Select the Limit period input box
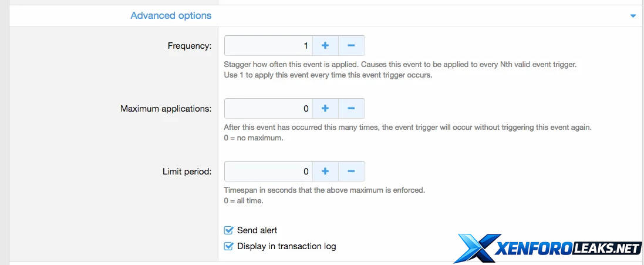 coord(268,172)
